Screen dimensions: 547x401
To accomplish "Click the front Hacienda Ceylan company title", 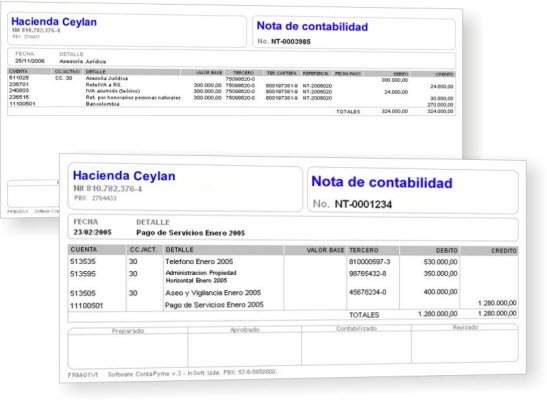I will coord(124,176).
